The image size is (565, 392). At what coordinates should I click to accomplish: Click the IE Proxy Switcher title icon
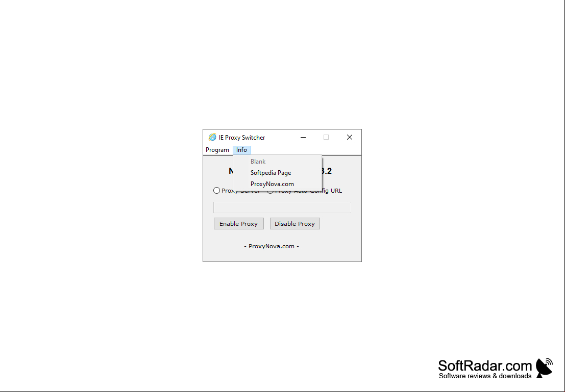pos(212,137)
